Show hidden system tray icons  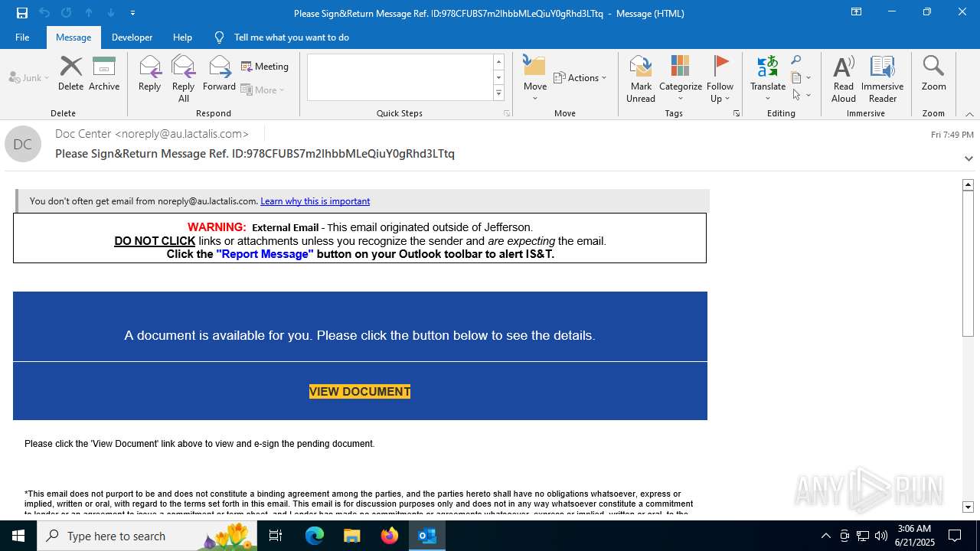click(825, 536)
